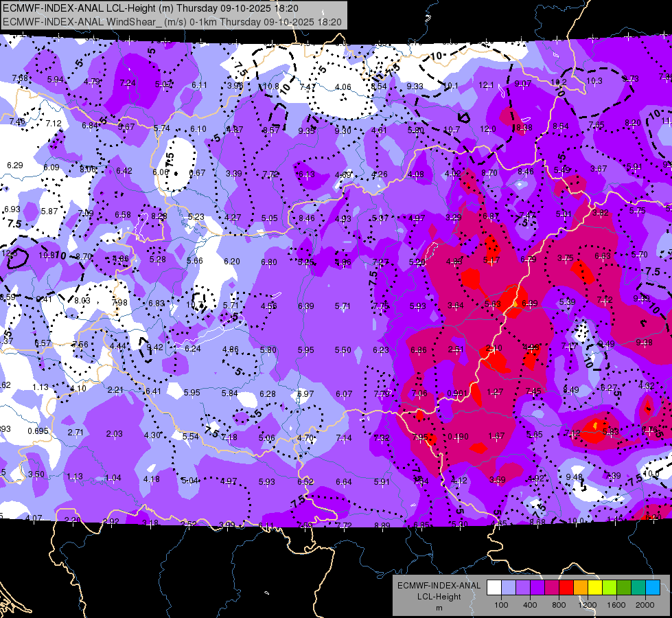Select the grid value '5.94'

(56, 80)
